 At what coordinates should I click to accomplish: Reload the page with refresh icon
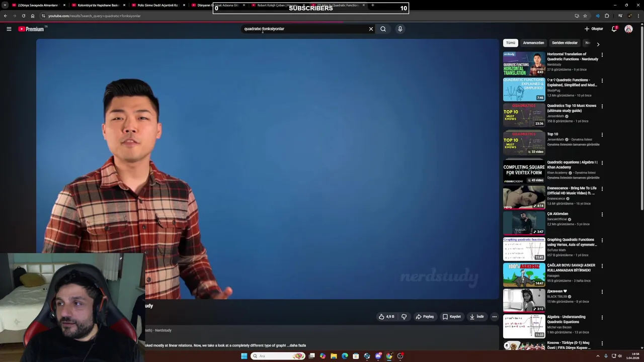pyautogui.click(x=23, y=16)
